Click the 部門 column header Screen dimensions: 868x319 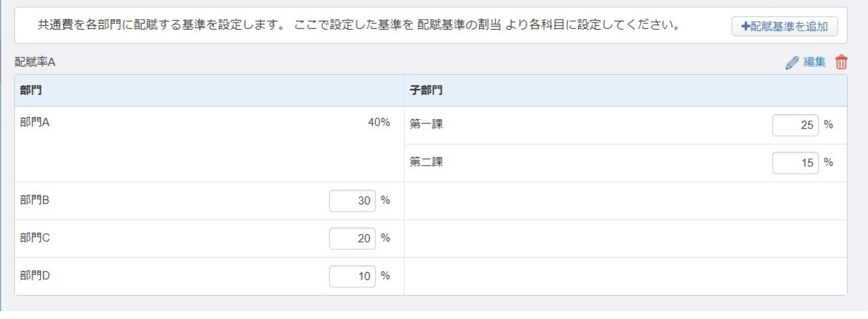(x=31, y=90)
